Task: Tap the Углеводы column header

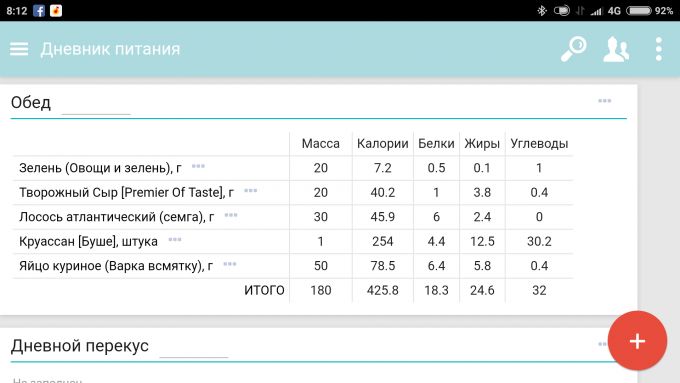Action: point(539,144)
